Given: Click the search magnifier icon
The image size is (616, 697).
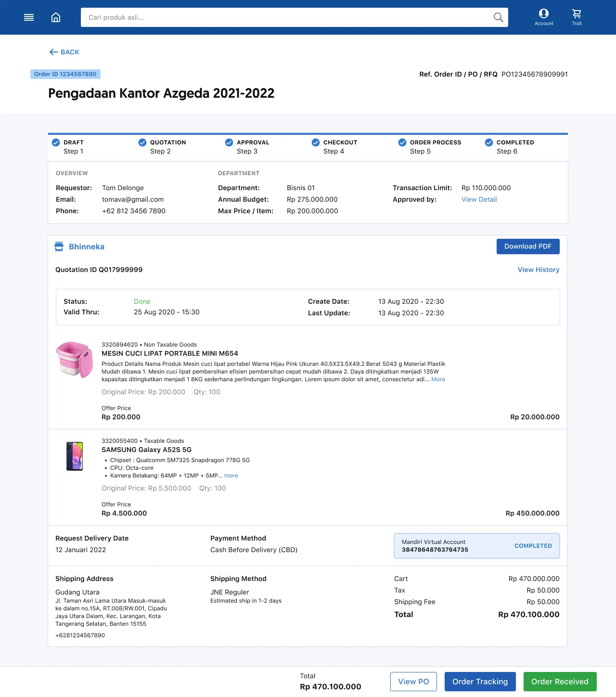Looking at the screenshot, I should coord(498,17).
